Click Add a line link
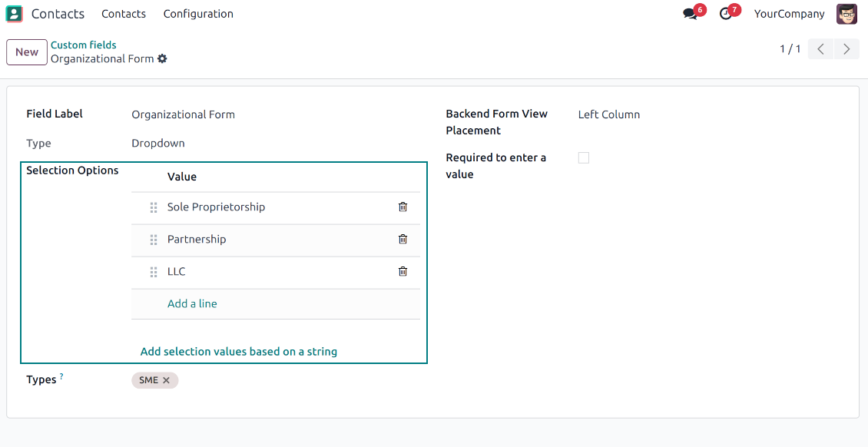The height and width of the screenshot is (447, 868). 192,303
